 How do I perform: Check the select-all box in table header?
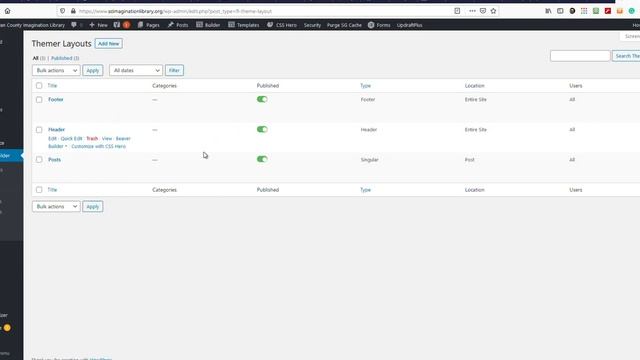(39, 86)
